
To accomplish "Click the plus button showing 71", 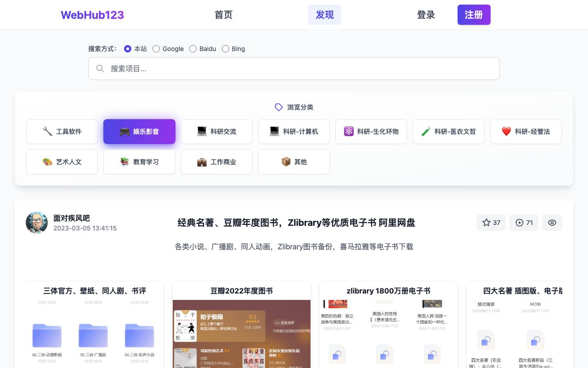I will pyautogui.click(x=524, y=223).
